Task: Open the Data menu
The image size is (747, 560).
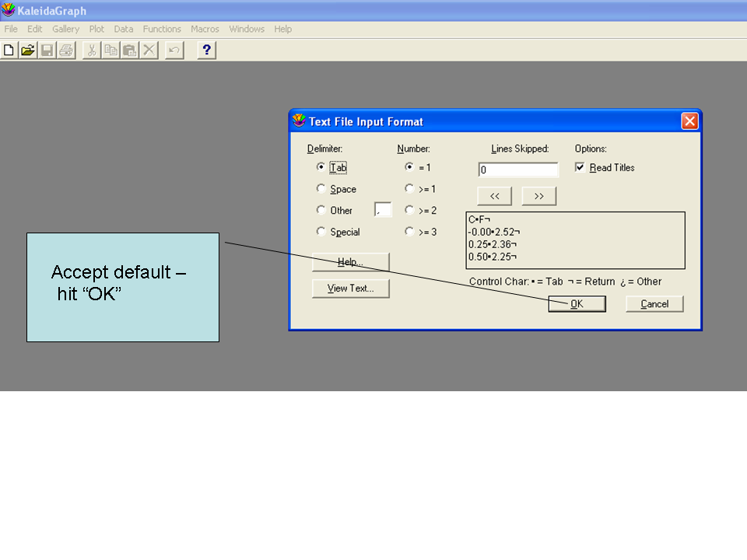Action: [x=124, y=29]
